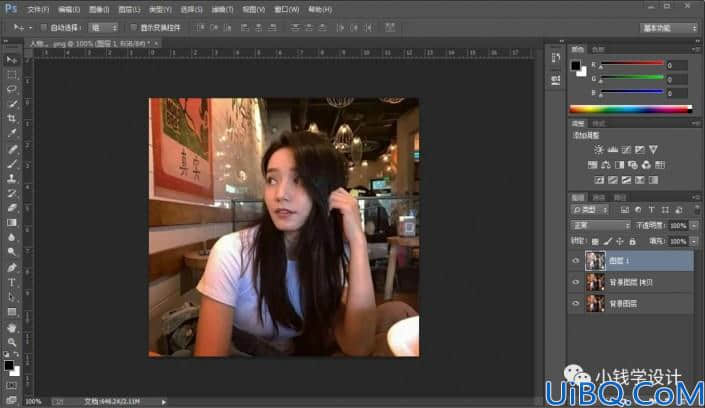Viewport: 705px width, 408px height.
Task: Open the History collapsed panel icon
Action: 556,58
